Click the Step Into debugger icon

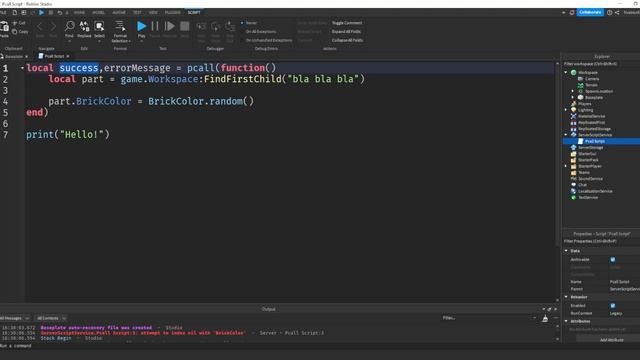point(201,27)
